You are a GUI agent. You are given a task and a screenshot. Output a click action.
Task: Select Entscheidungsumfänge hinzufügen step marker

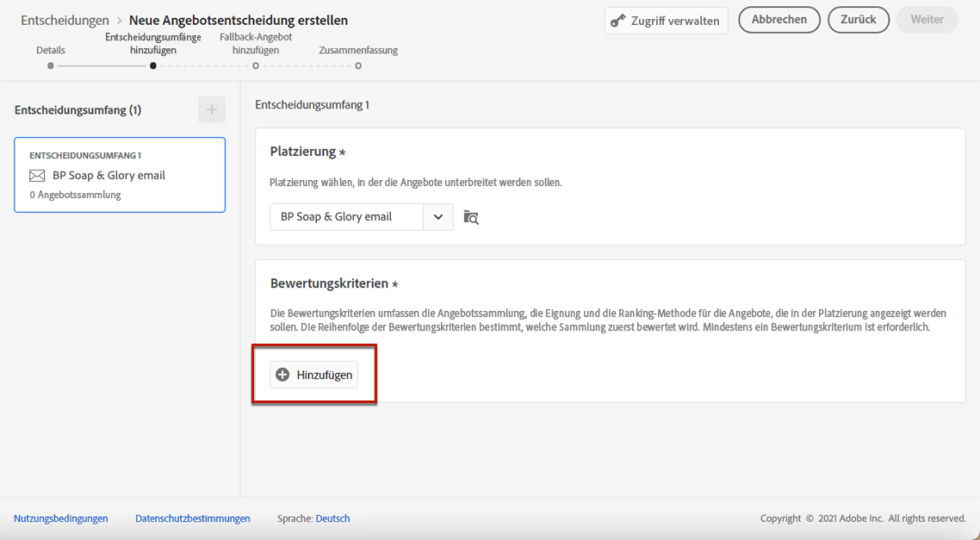[153, 65]
